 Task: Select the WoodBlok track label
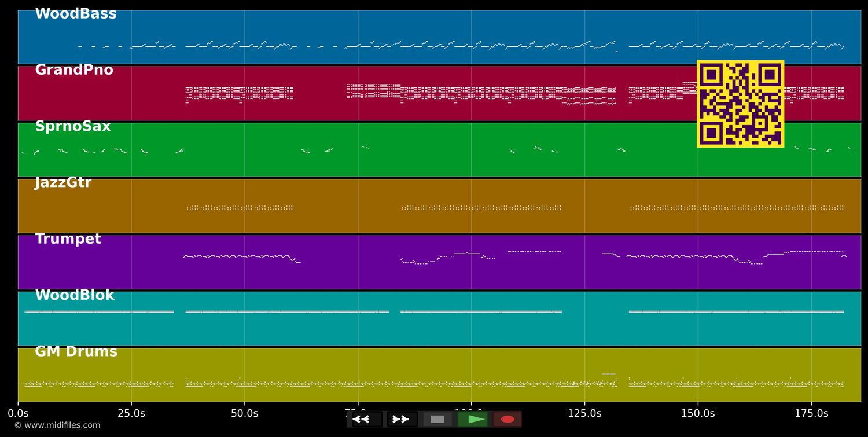[75, 296]
